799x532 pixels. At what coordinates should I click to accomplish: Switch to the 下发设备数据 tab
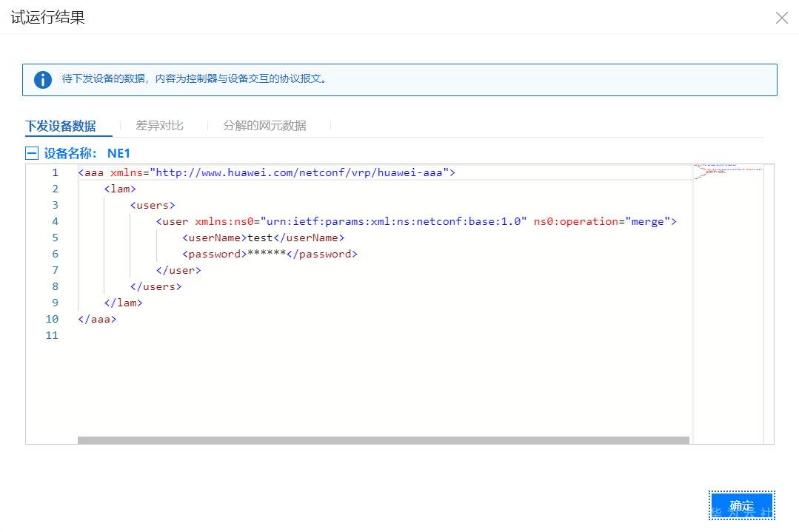tap(61, 126)
